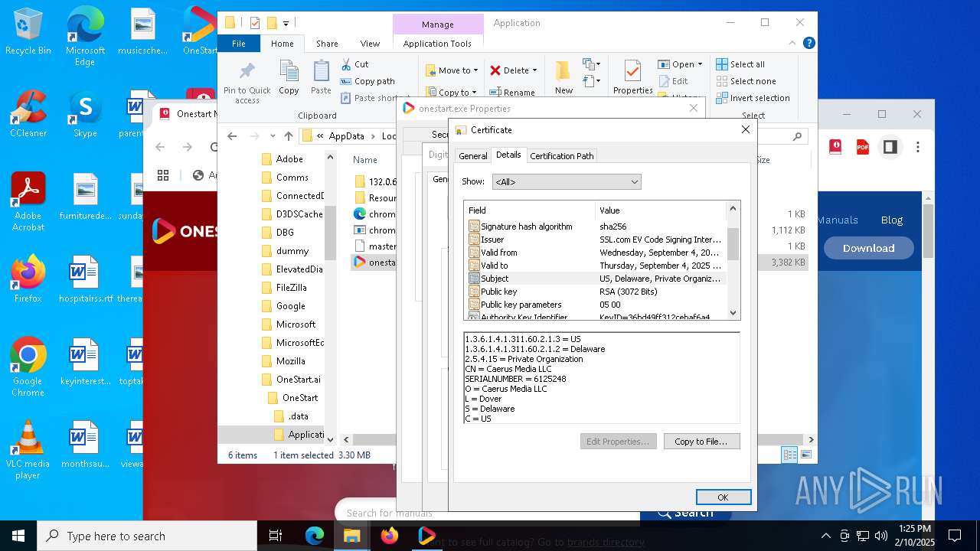
Task: Click Cut in the Clipboard group
Action: point(354,64)
